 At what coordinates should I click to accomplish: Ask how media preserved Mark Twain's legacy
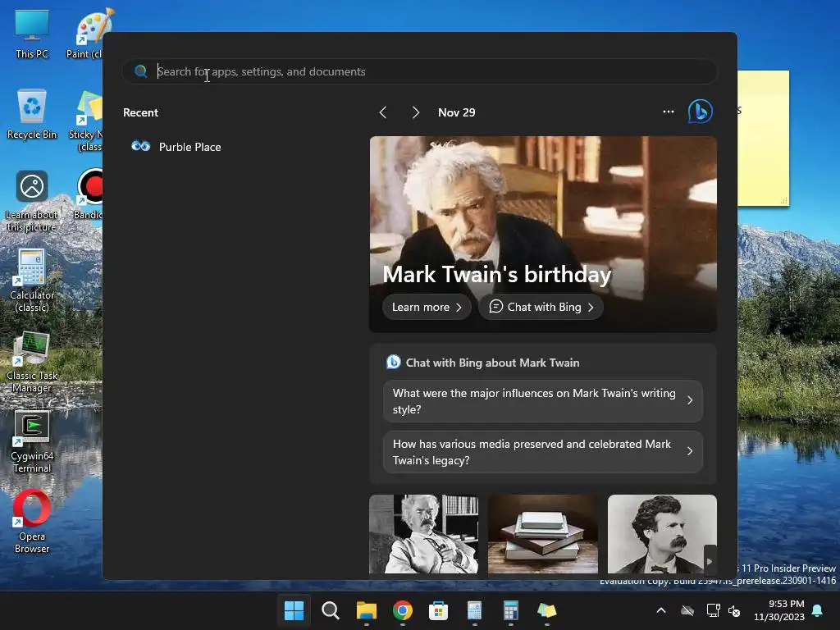click(543, 452)
